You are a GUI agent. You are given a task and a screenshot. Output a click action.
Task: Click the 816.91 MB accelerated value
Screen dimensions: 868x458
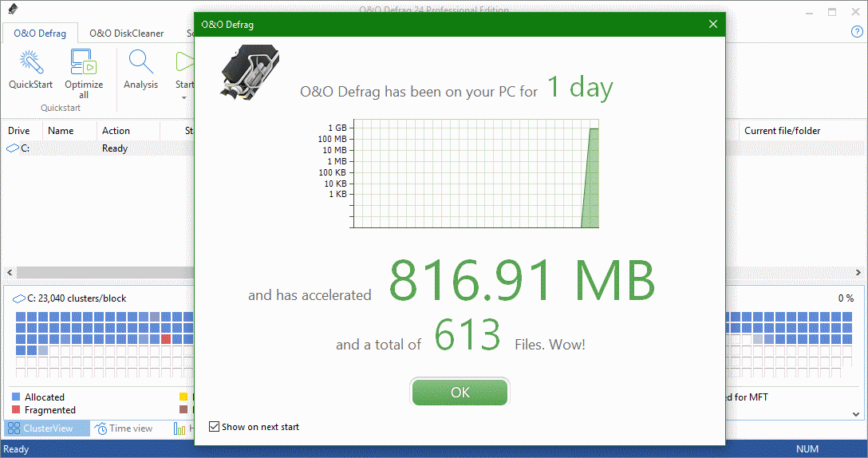click(522, 280)
